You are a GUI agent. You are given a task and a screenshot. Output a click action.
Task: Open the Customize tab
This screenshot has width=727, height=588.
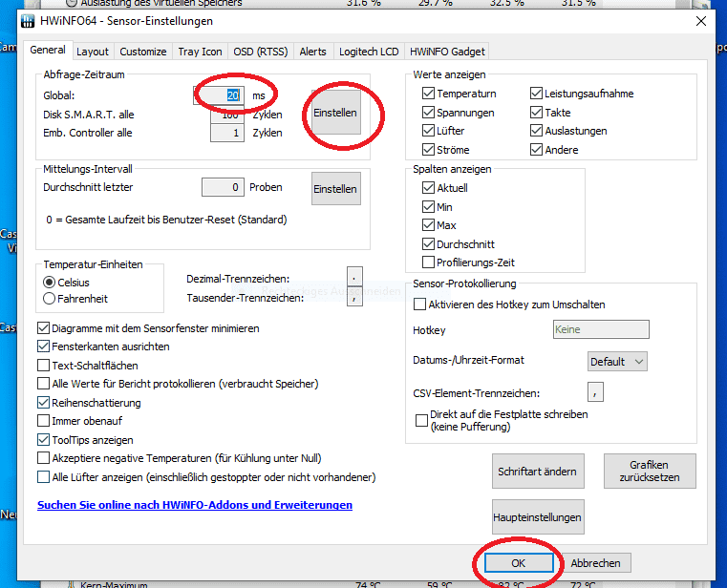(142, 52)
